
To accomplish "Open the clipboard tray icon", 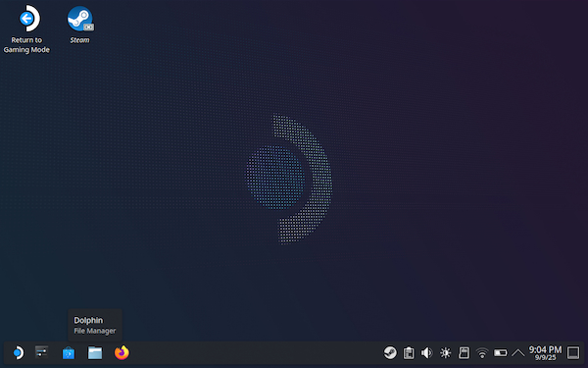I will click(409, 353).
